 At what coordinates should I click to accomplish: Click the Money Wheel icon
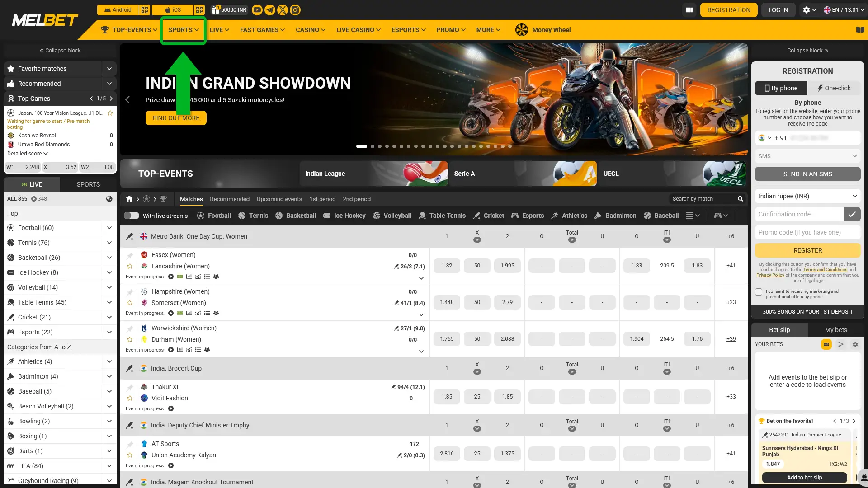point(522,30)
